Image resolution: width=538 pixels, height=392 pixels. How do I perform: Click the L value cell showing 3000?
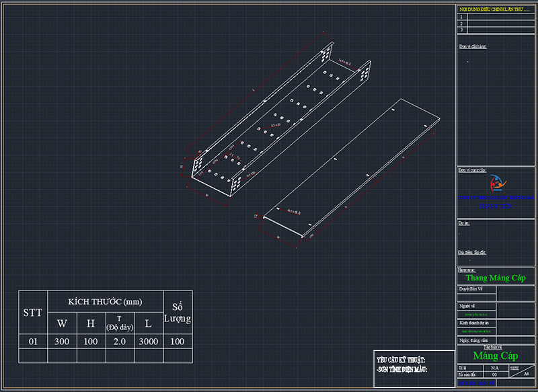click(148, 342)
